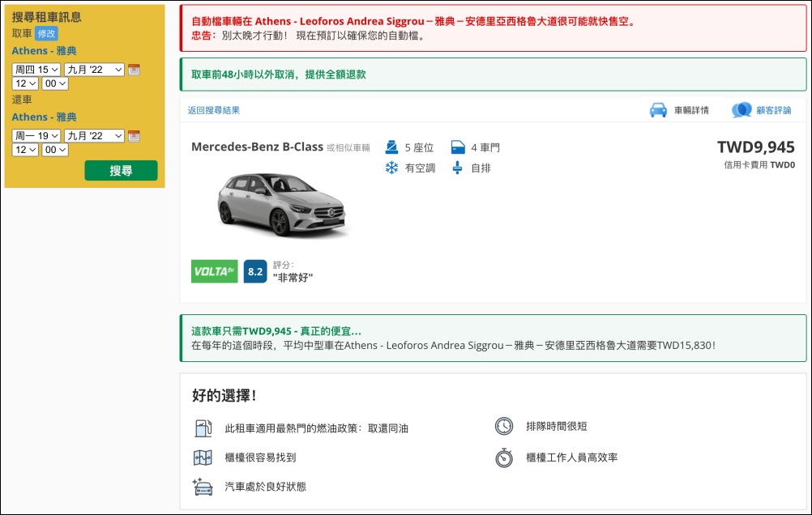This screenshot has height=515, width=812.
Task: Open the pickup day dropdown 周四 15
Action: pyautogui.click(x=36, y=70)
